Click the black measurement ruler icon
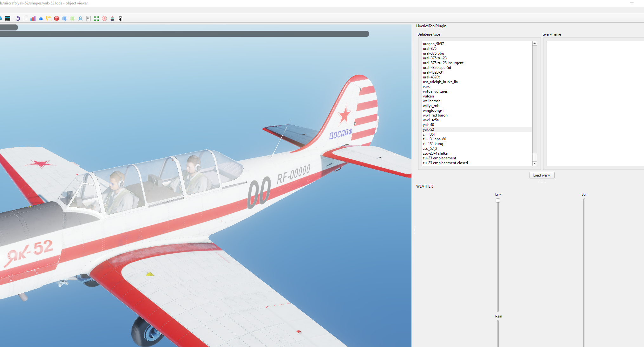The image size is (644, 347). click(x=8, y=18)
